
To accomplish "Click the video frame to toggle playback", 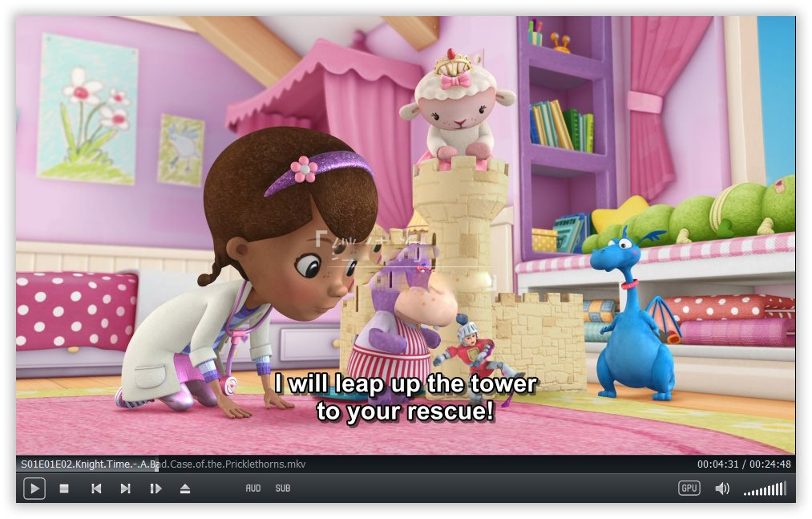I will click(x=406, y=235).
